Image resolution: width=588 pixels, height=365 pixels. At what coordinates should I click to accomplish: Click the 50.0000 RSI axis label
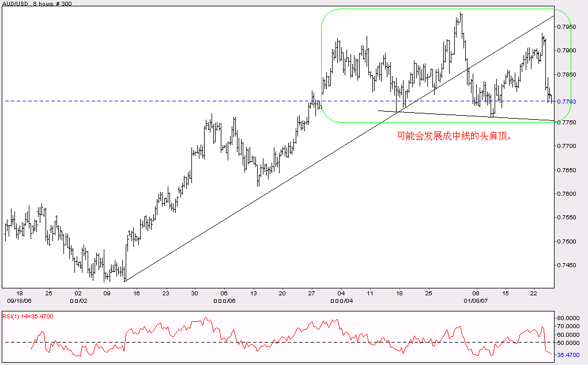(568, 343)
